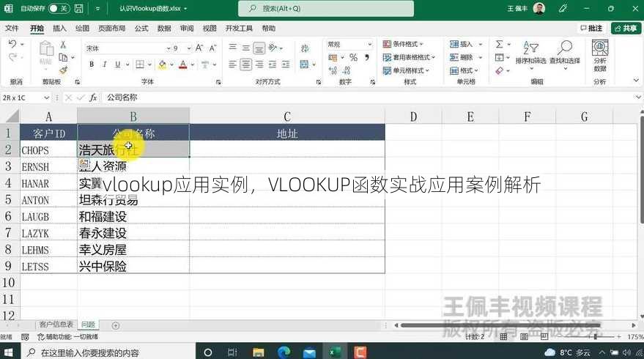Expand the Name Box dropdown
Image resolution: width=644 pixels, height=359 pixels.
tap(46, 97)
